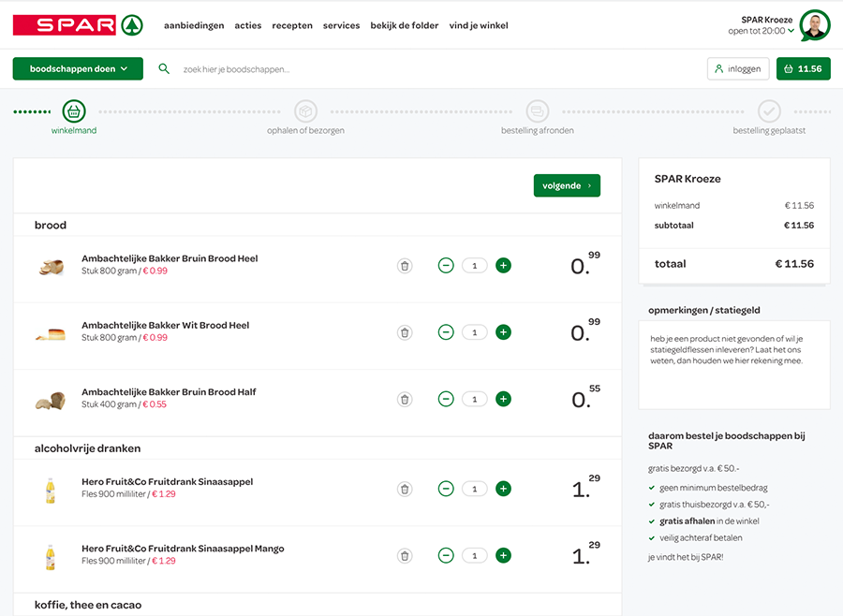Screen dimensions: 843x616
Task: Click the SPAR logo
Action: tap(78, 25)
